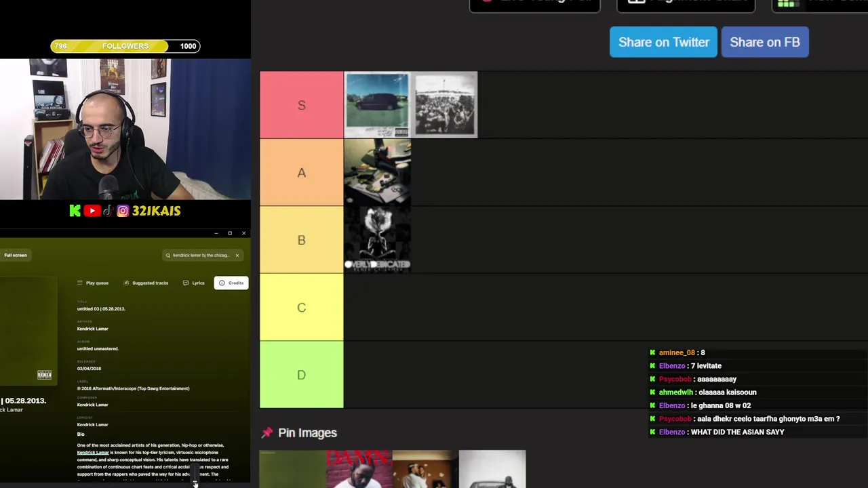
Task: Click Psycobob's 'aala dhekr ceelo' chat message
Action: [744, 419]
